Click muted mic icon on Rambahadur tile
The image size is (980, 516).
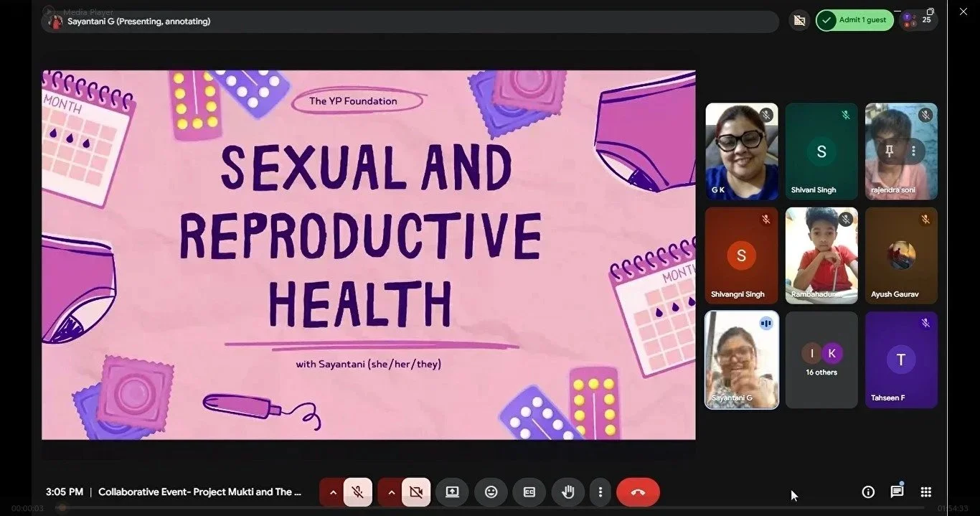click(x=846, y=219)
